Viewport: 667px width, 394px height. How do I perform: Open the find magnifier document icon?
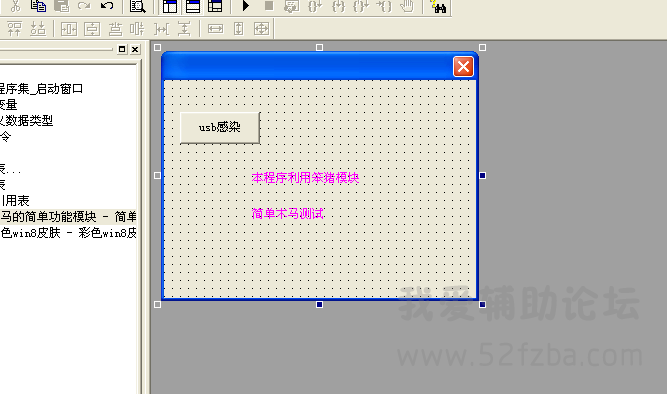(137, 6)
